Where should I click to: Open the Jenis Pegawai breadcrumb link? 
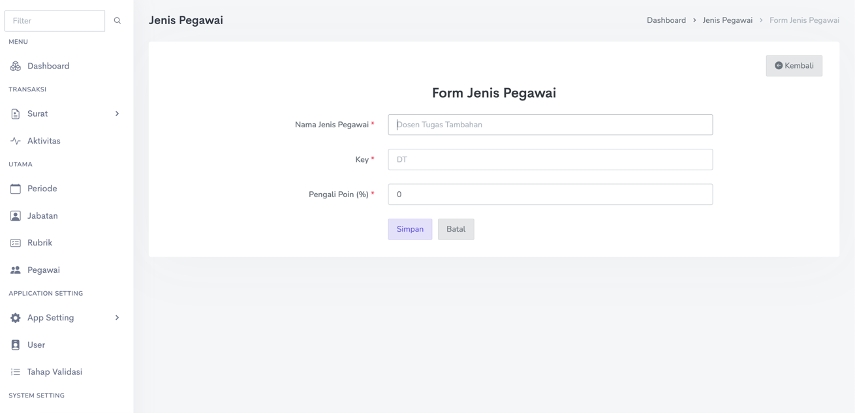tap(730, 21)
